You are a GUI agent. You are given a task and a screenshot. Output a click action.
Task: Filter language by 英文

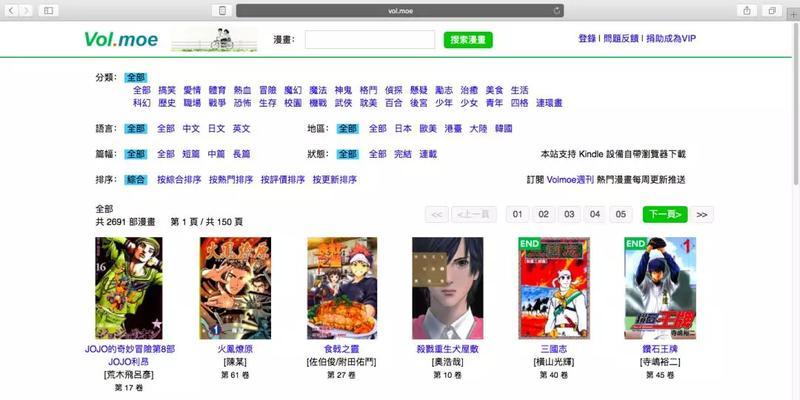click(242, 129)
